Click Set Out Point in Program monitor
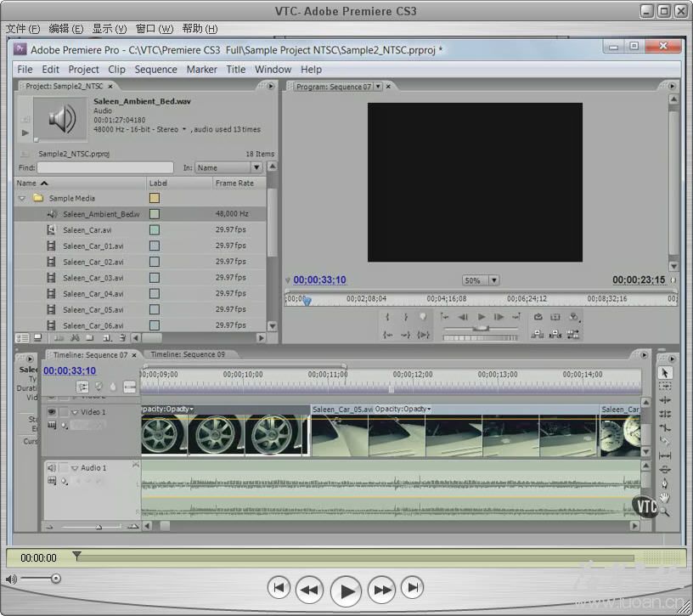The height and width of the screenshot is (616, 693). click(405, 317)
